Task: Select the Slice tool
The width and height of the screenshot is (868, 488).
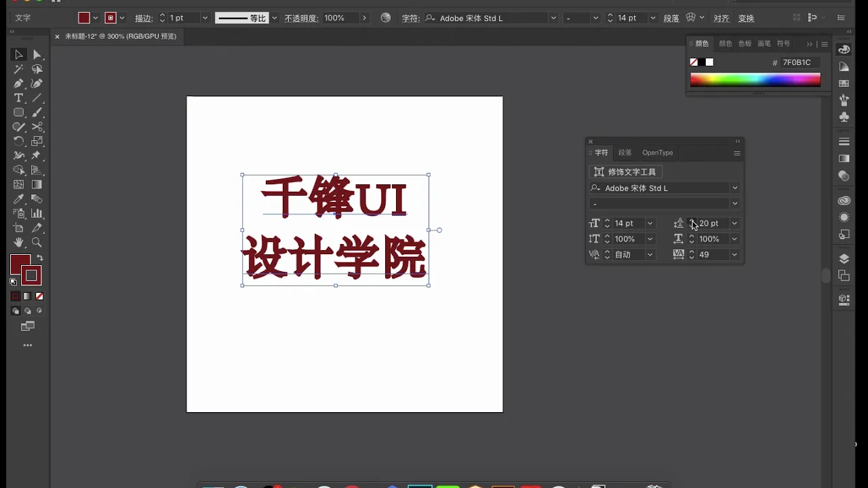Action: coord(37,228)
